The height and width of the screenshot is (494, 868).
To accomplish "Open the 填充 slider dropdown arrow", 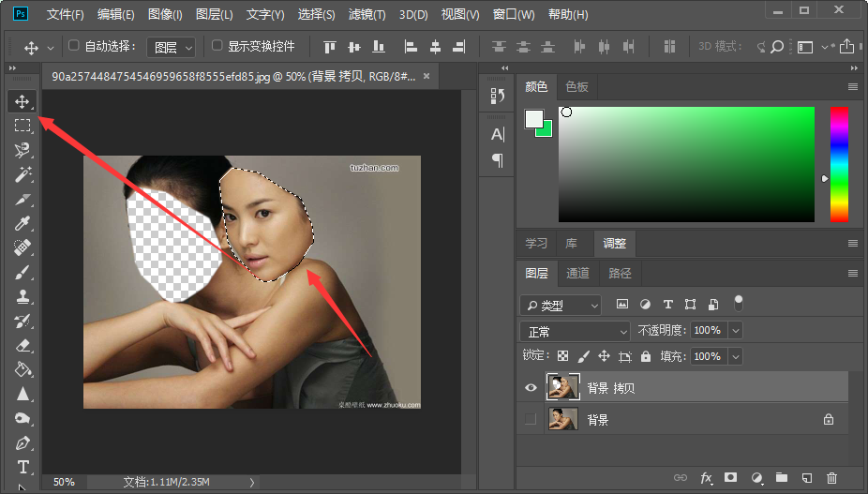I will (x=736, y=356).
